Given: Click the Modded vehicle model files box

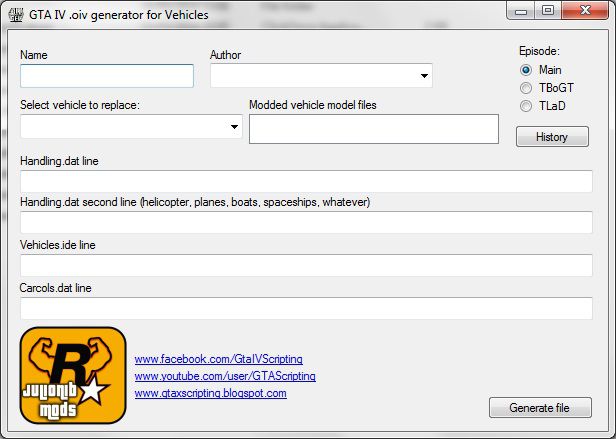Looking at the screenshot, I should (374, 129).
